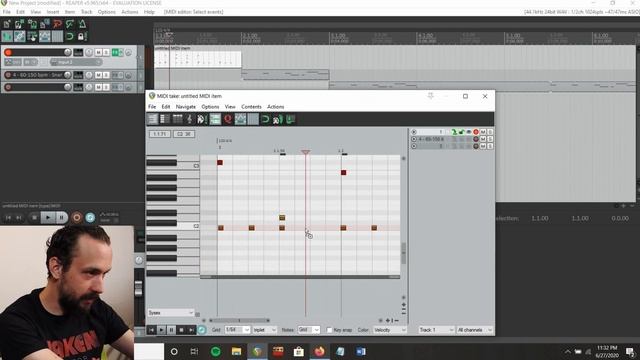Viewport: 640px width, 360px height.
Task: Click the red Quantize Q icon
Action: [228, 119]
